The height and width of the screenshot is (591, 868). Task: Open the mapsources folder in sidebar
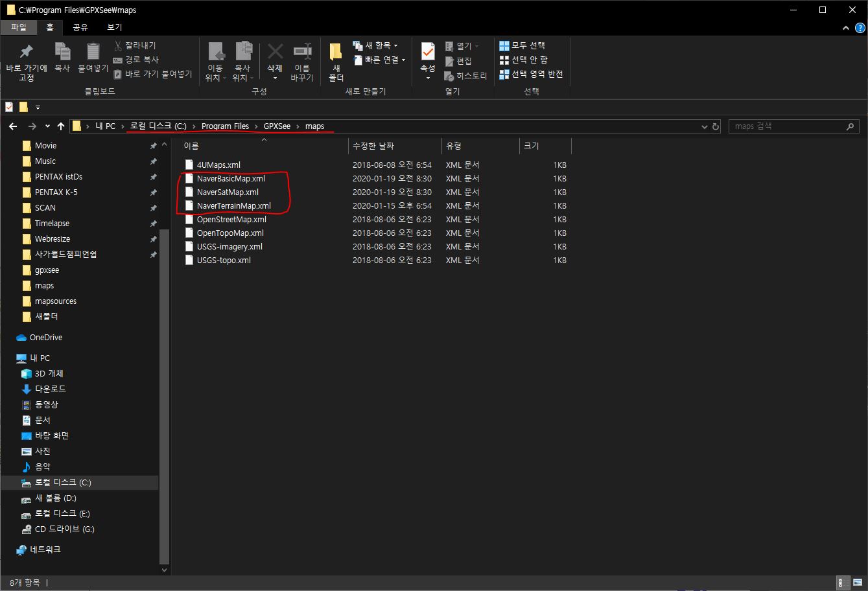(55, 301)
